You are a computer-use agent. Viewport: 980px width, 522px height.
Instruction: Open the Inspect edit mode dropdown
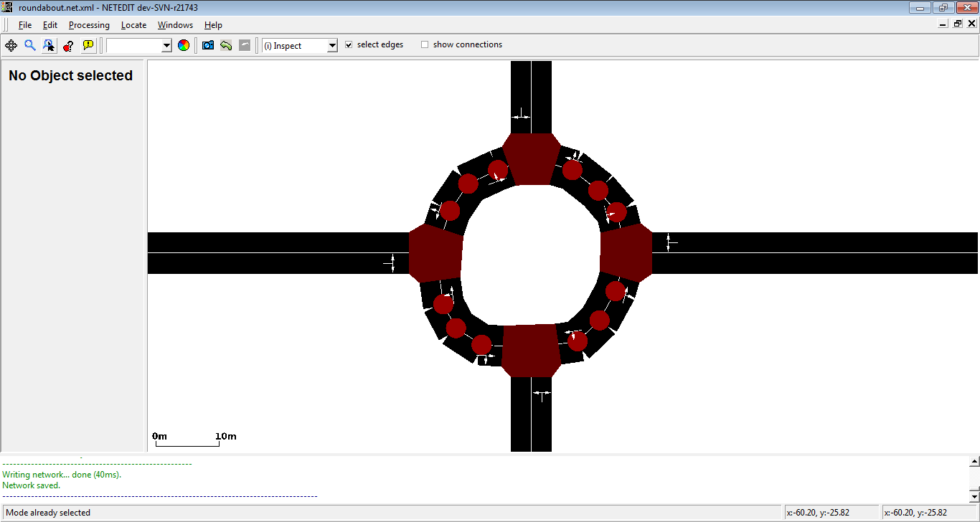tap(331, 46)
